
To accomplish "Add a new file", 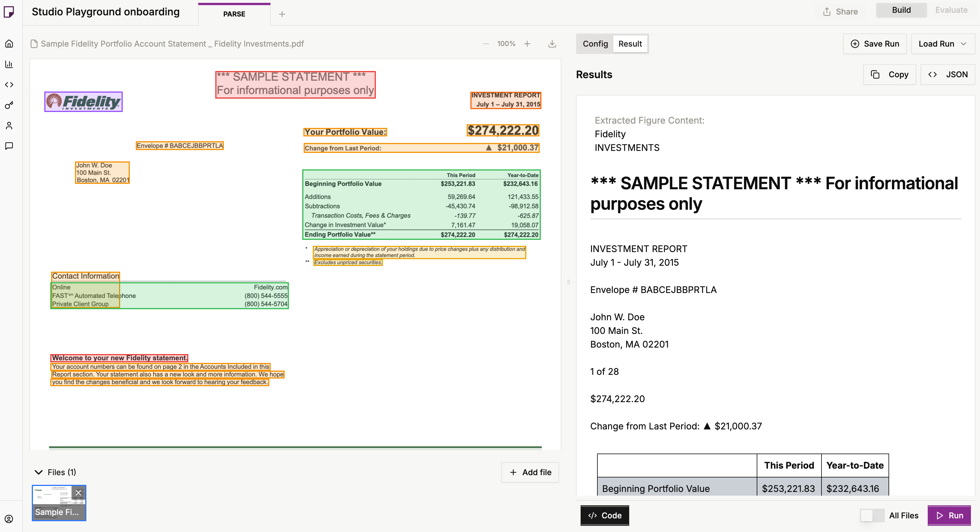I will coord(530,472).
